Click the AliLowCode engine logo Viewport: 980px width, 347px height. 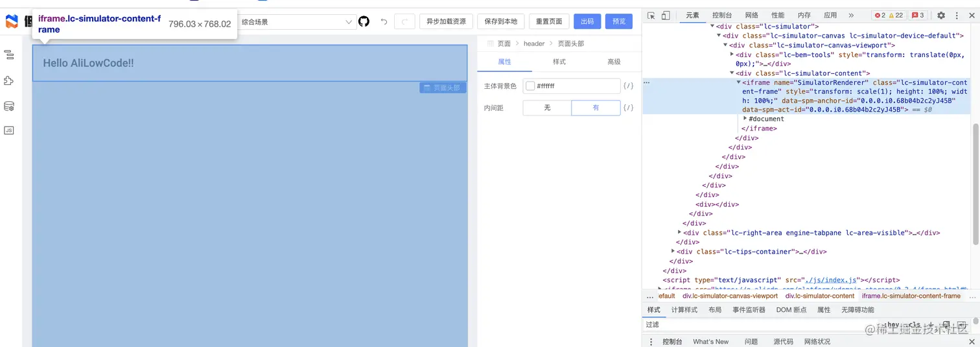[x=12, y=21]
